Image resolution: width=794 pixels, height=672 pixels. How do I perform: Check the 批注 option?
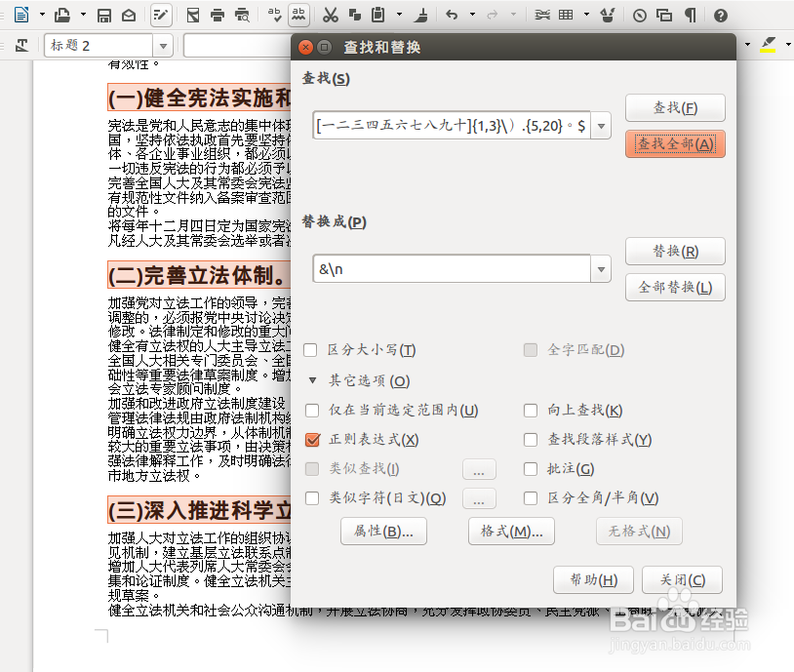tap(531, 469)
